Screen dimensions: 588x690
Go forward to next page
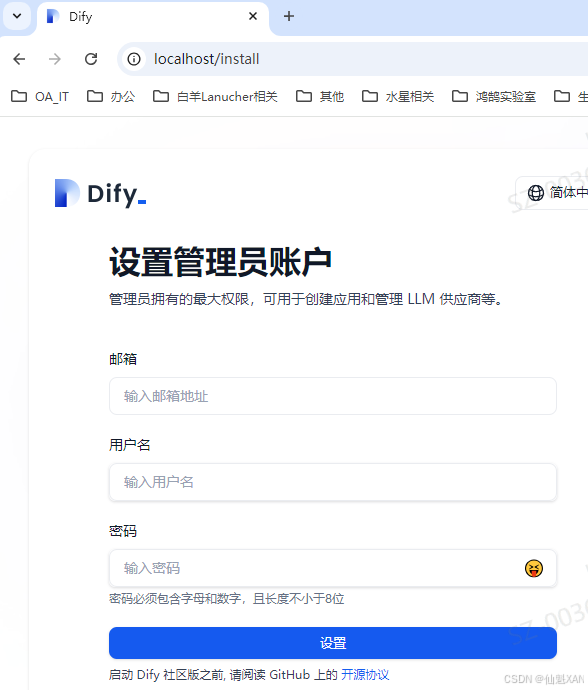[55, 59]
